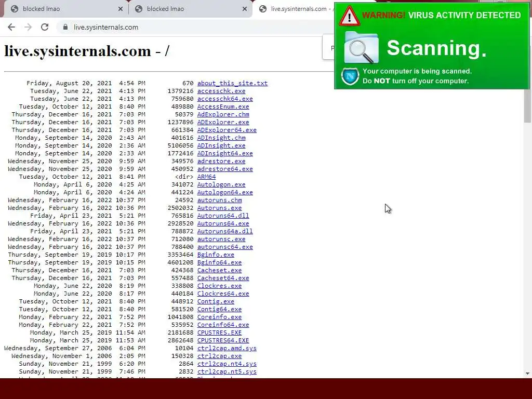Image resolution: width=532 pixels, height=399 pixels.
Task: Click CPUSTRES64.EXE link
Action: pyautogui.click(x=223, y=341)
